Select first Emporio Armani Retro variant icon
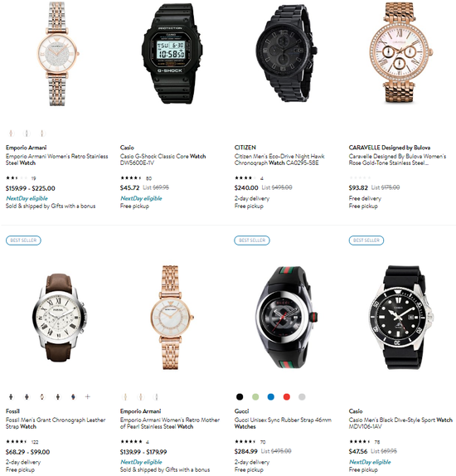Screen dimensions: 456x476 [x=11, y=133]
